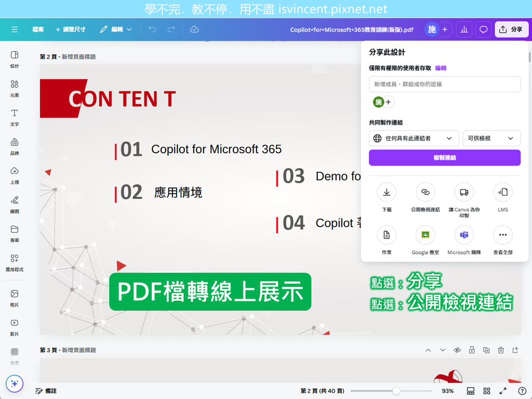Share to Google 教室 classroom
The height and width of the screenshot is (399, 532).
pyautogui.click(x=425, y=240)
